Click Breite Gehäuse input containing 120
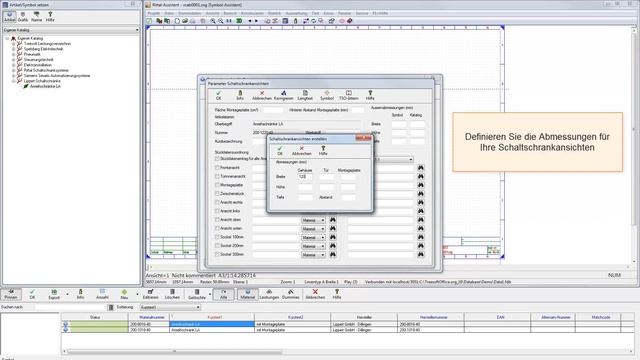 coord(305,177)
